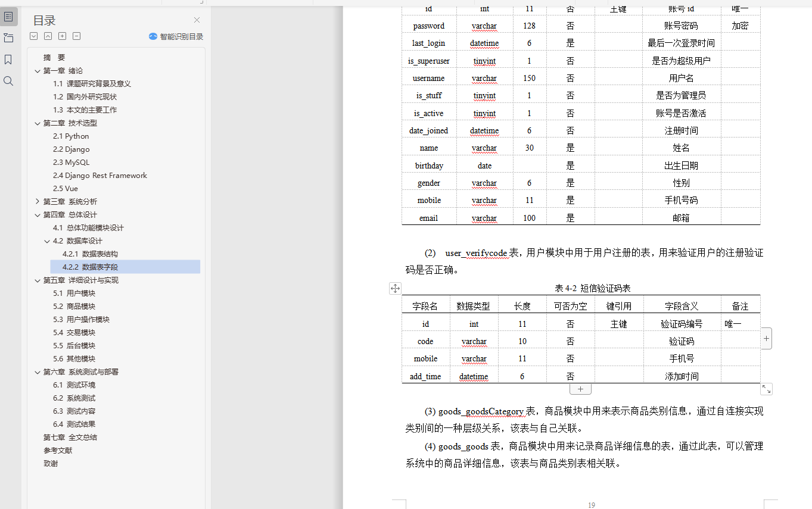Go to 6.1 测试环境 heading

point(74,385)
